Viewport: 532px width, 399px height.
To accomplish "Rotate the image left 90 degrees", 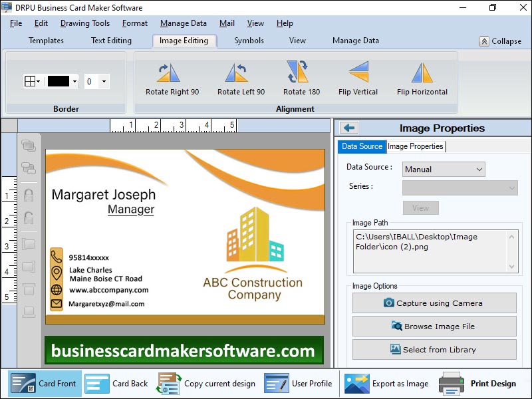I will [241, 72].
